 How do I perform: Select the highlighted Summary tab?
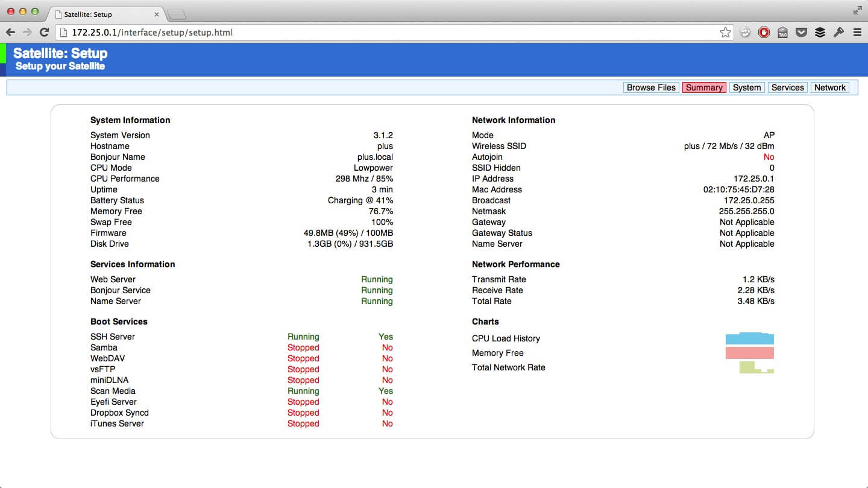704,87
